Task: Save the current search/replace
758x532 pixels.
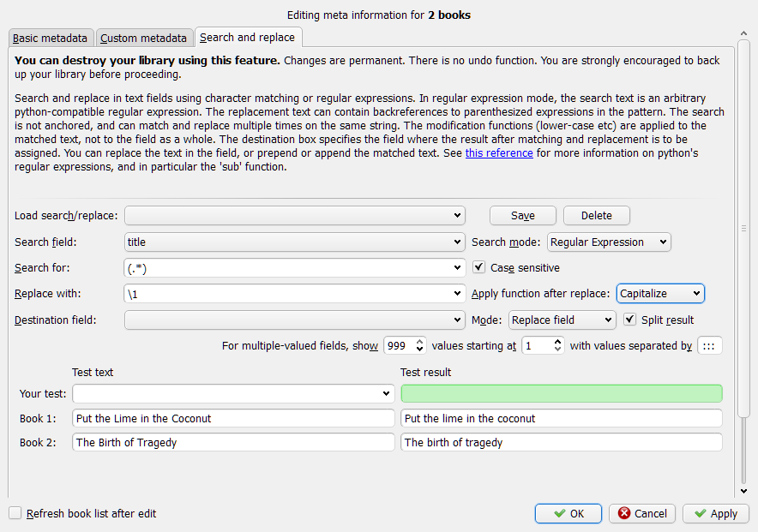Action: 523,215
